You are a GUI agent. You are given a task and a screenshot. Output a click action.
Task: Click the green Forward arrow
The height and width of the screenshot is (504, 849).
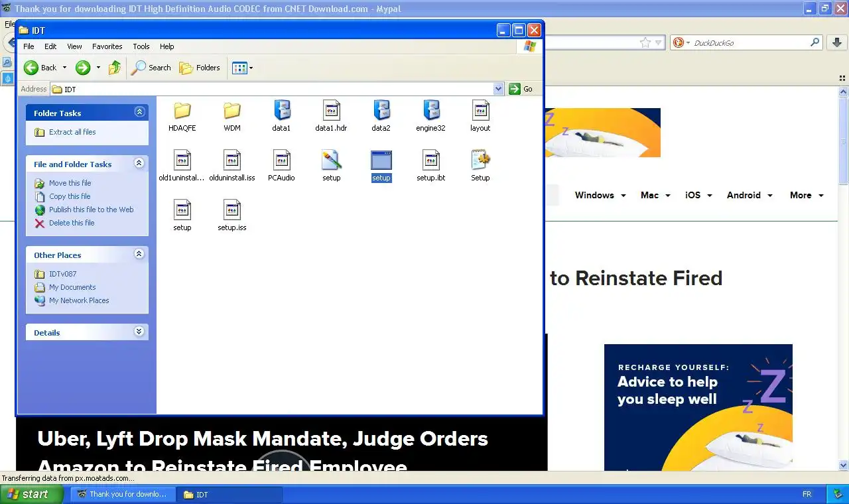coord(82,68)
